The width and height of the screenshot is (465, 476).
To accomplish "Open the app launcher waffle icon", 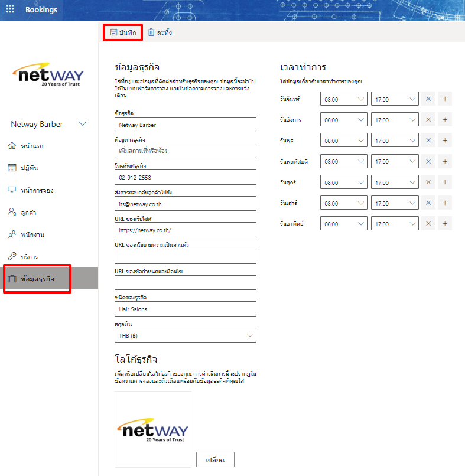I will [10, 10].
